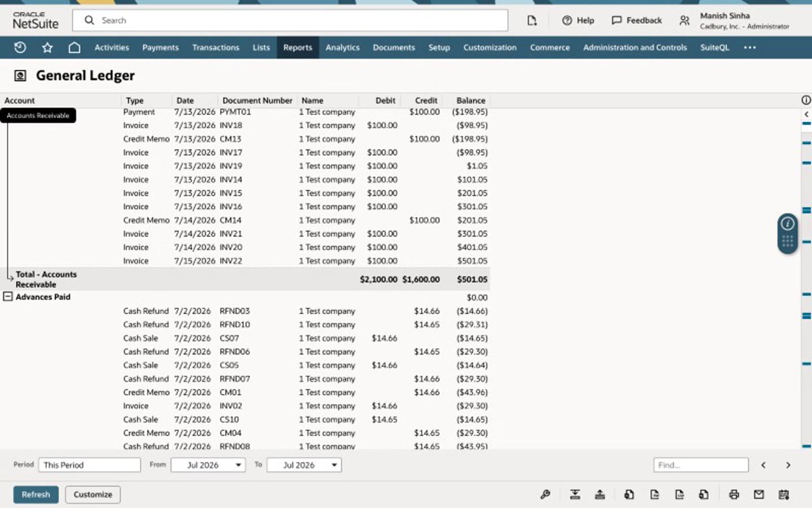The width and height of the screenshot is (812, 508).
Task: Open payment document PYMT01
Action: (x=235, y=112)
